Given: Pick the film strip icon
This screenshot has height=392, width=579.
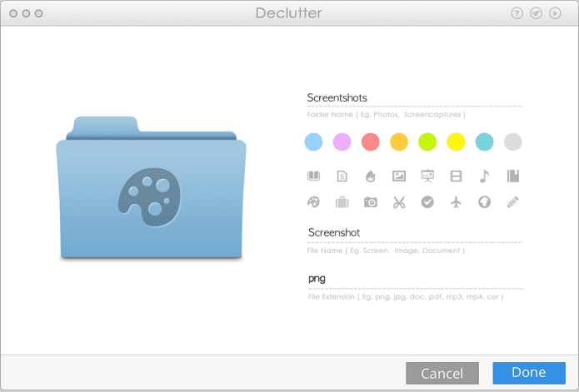Looking at the screenshot, I should [456, 176].
